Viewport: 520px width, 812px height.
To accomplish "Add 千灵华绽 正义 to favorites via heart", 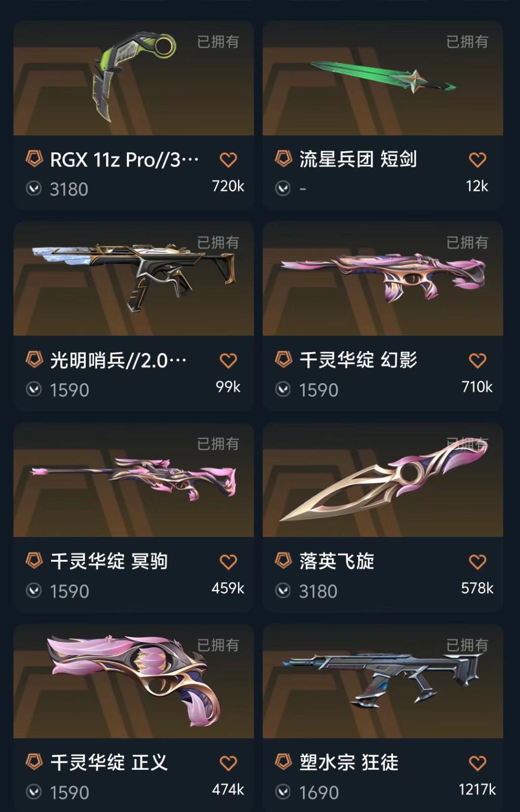I will coord(228,763).
